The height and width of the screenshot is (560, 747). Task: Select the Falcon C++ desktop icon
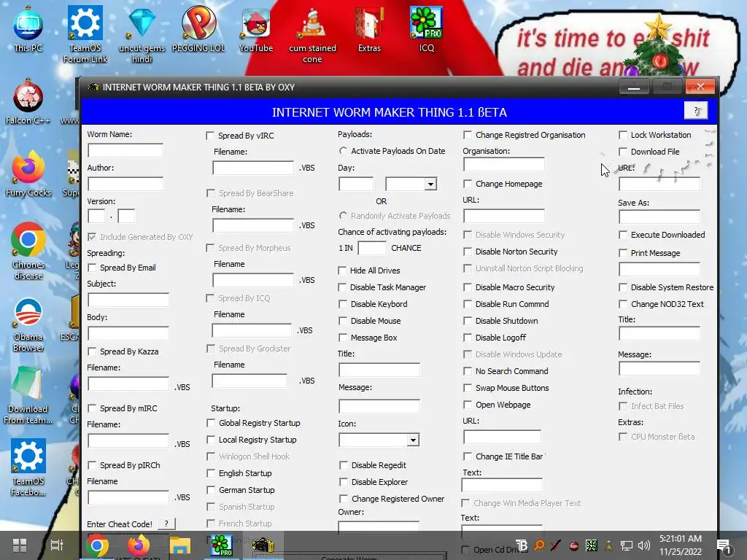click(28, 101)
